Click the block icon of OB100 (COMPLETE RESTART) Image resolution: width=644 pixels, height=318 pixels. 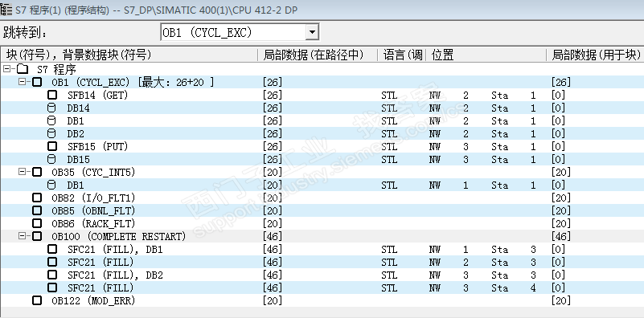click(x=37, y=236)
